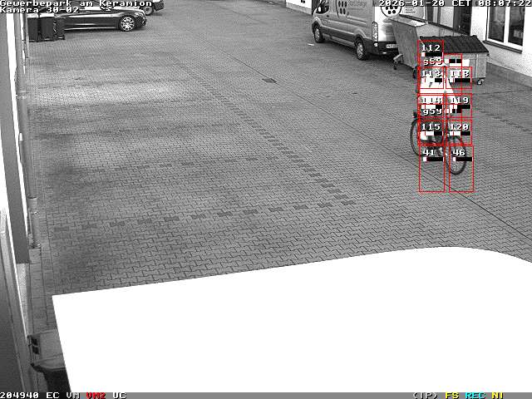Click the UC status indicator
This screenshot has width=532, height=399.
[119, 395]
